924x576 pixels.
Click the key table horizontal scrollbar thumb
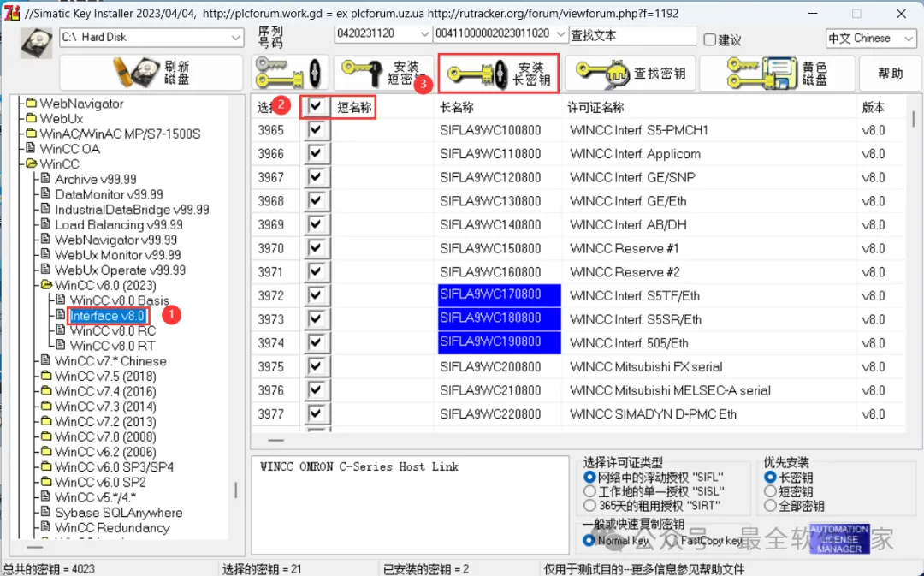click(275, 440)
